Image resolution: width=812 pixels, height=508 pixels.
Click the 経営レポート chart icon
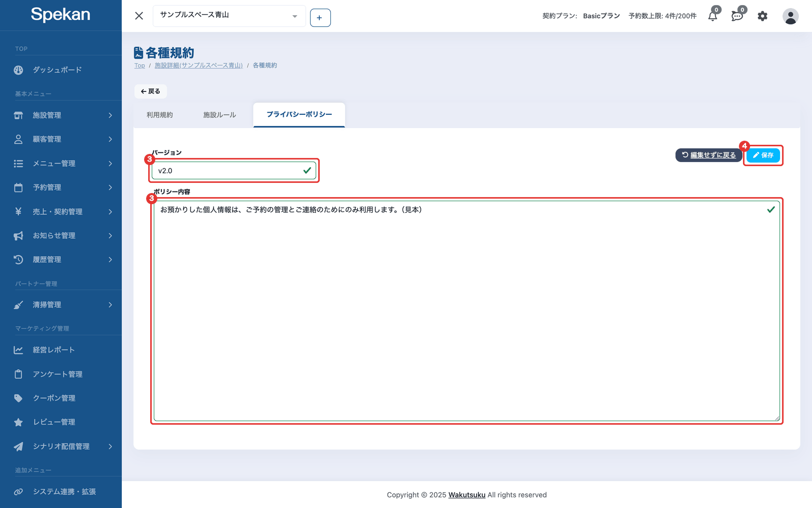coord(18,350)
